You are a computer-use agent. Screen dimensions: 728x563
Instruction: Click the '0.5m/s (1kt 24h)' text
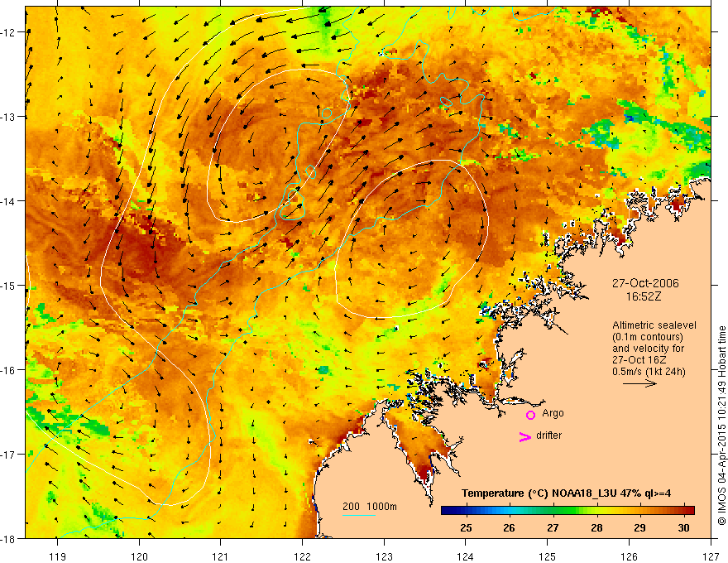(x=649, y=372)
